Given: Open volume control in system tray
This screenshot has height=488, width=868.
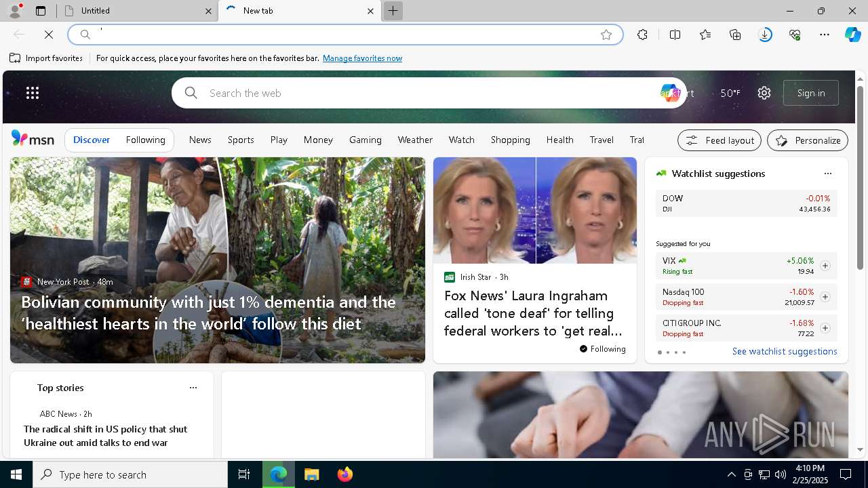Looking at the screenshot, I should coord(780,474).
